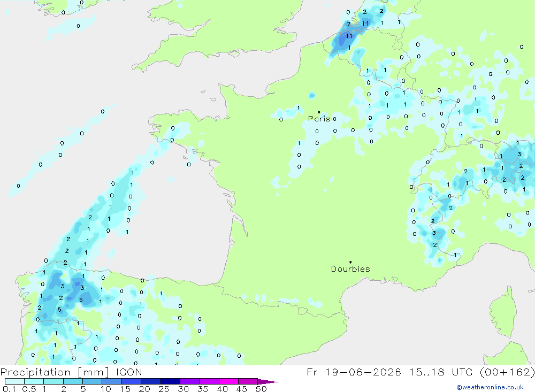Click the '(00+162)' forecast offset text
Screen dimensions: 535x392
(x=507, y=372)
